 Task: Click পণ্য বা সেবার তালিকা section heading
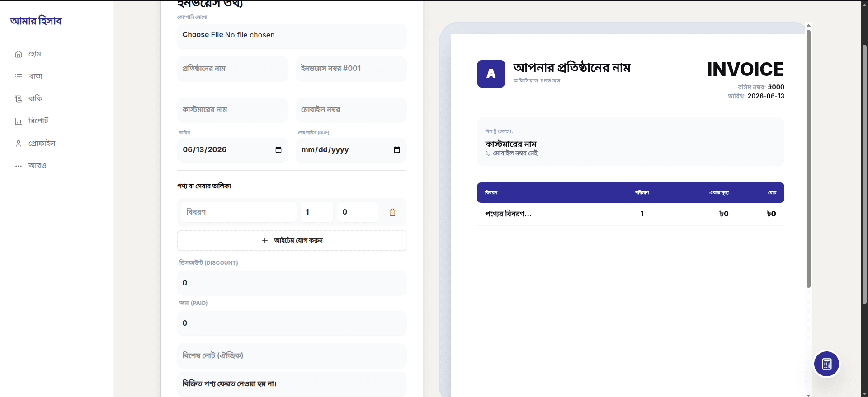pos(204,186)
